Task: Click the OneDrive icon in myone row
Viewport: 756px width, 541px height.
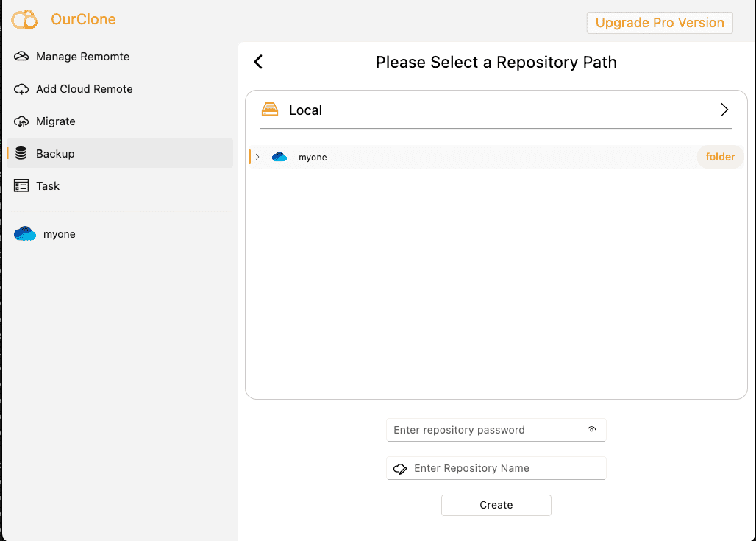Action: (x=279, y=157)
